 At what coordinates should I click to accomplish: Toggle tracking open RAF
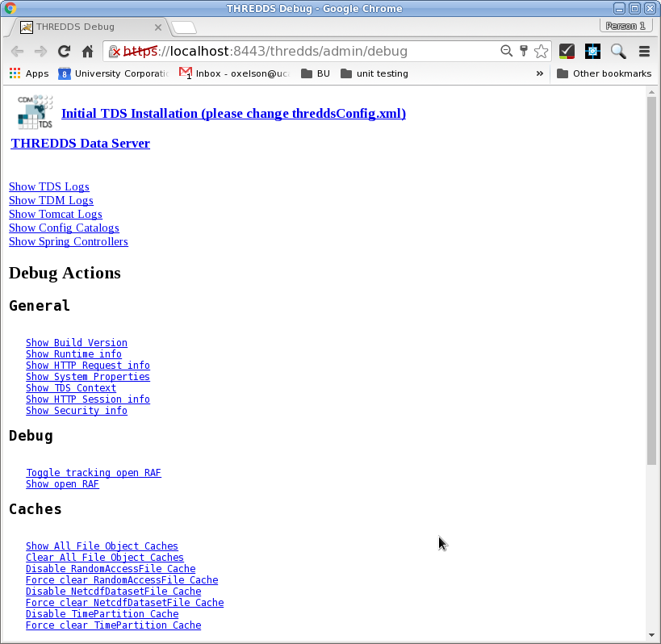coord(93,472)
